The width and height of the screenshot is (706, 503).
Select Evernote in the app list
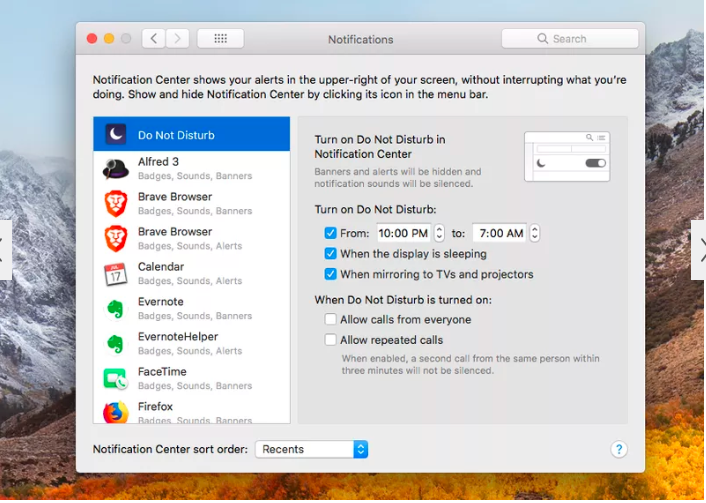point(192,309)
